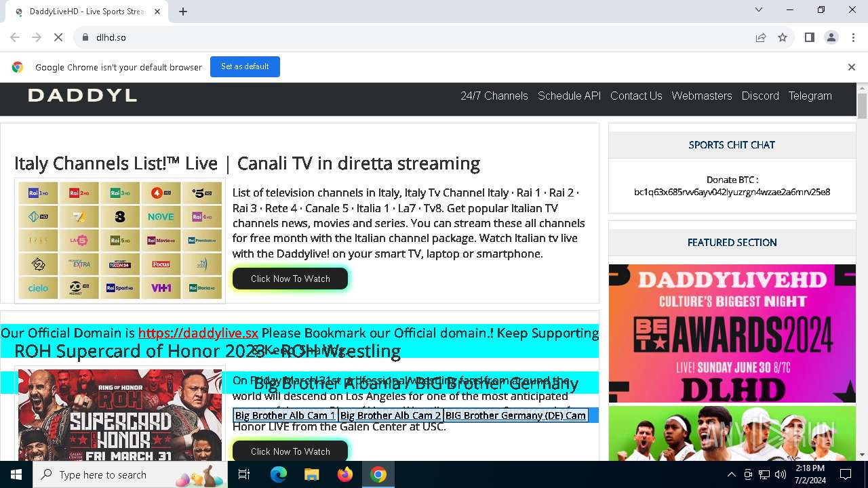Open a new browser tab
Image resolution: width=868 pixels, height=488 pixels.
click(183, 12)
